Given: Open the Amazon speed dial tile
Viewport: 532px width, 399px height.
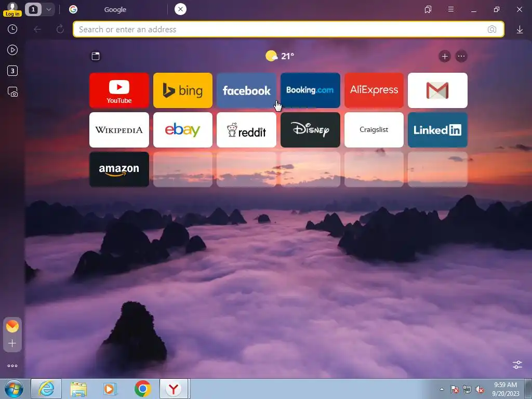Looking at the screenshot, I should click(x=119, y=169).
